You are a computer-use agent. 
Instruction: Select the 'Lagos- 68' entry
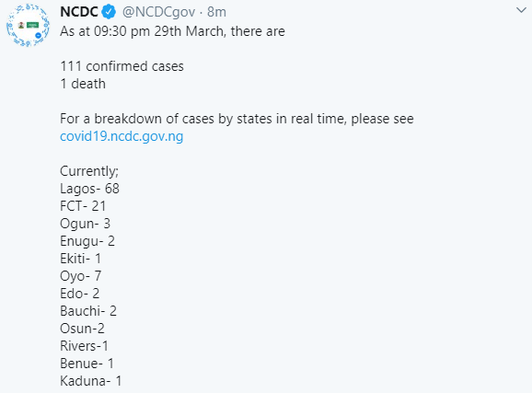(89, 189)
